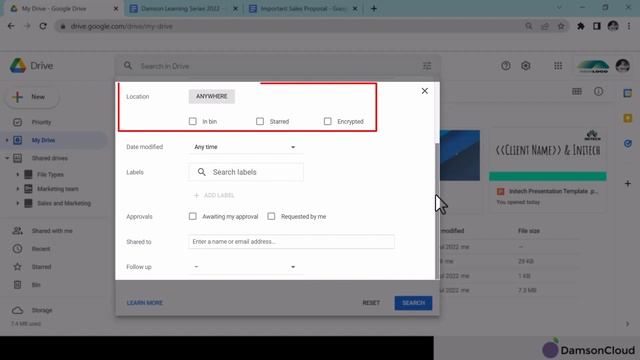Open the Initech Presentation Template thumbnail
Screen dimensions: 640x360
point(548,155)
